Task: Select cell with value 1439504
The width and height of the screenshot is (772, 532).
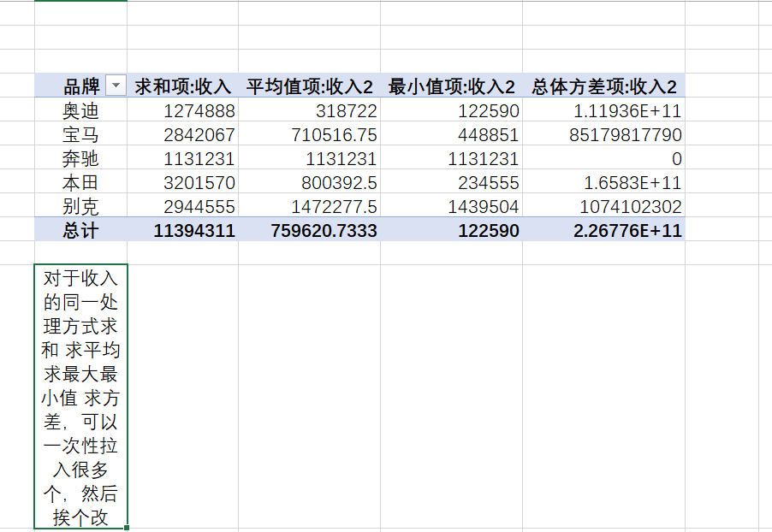Action: click(x=452, y=206)
